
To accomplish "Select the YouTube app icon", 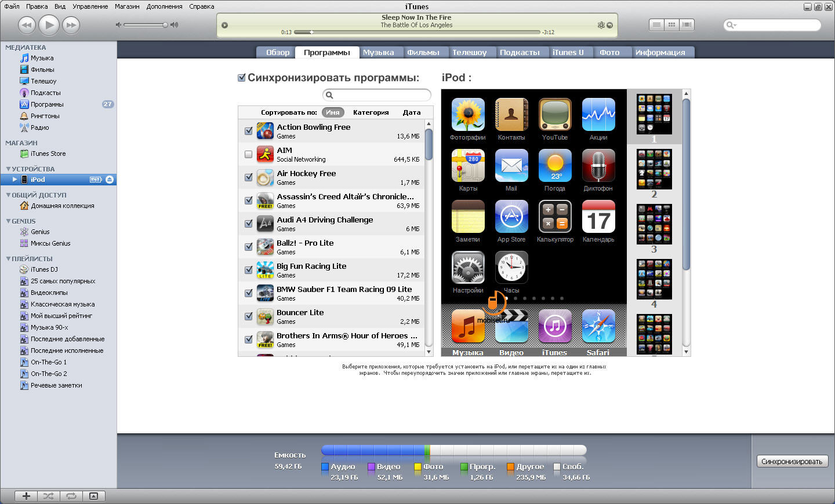I will [555, 115].
